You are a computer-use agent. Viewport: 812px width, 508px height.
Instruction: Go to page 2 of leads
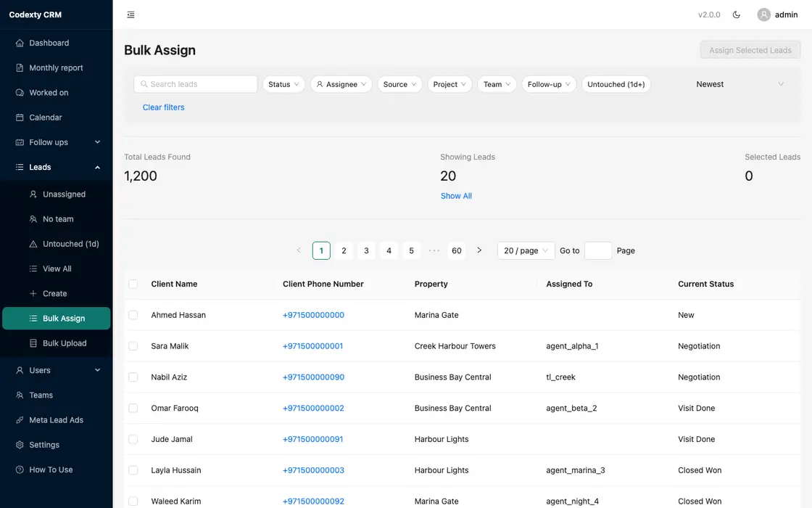click(344, 251)
